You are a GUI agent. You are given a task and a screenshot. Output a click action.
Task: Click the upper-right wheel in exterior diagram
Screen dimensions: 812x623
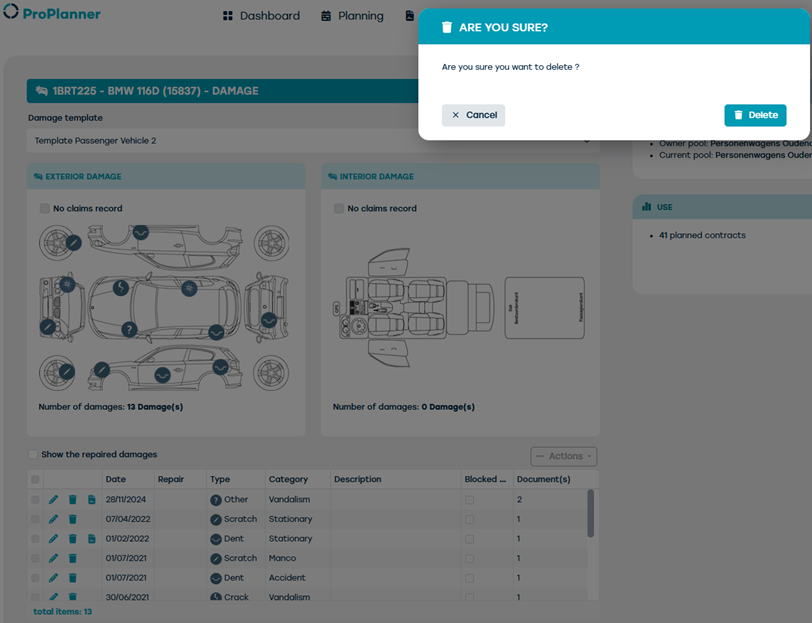(271, 242)
